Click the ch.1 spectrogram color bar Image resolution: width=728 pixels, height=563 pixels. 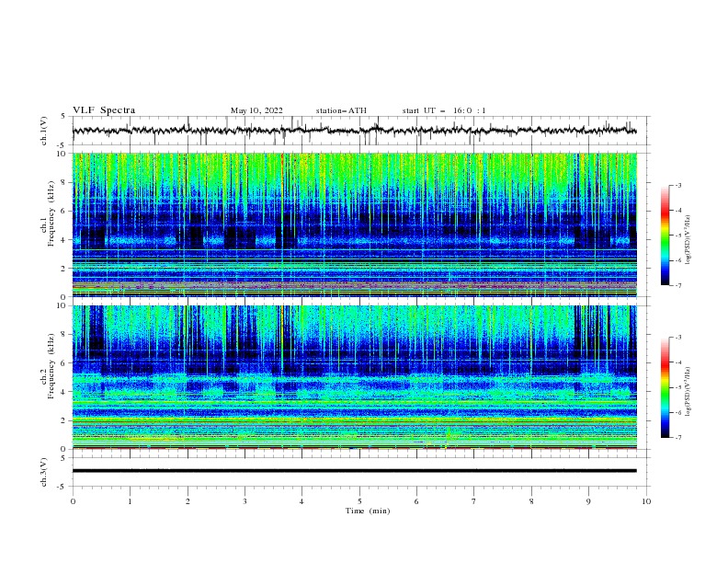click(x=665, y=236)
